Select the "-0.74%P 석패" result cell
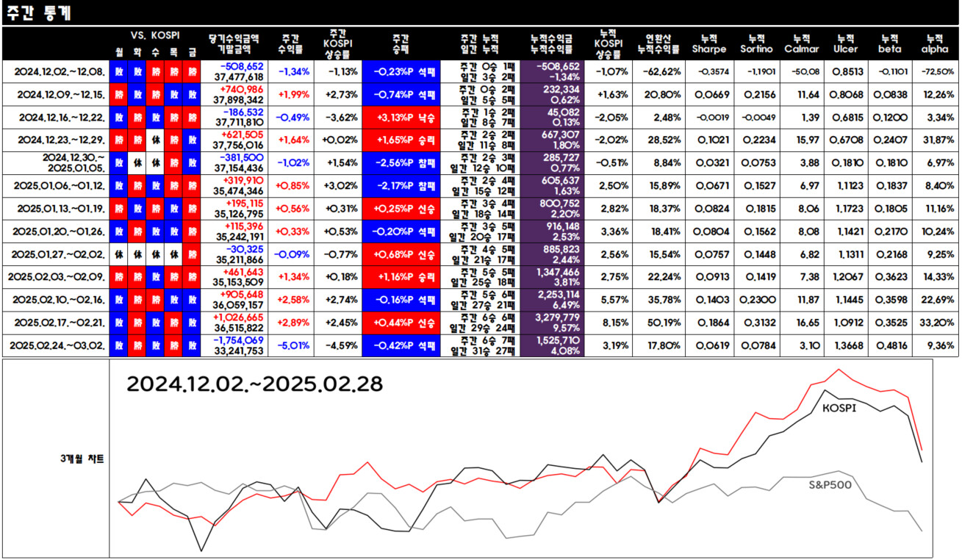This screenshot has height=560, width=962. point(401,95)
